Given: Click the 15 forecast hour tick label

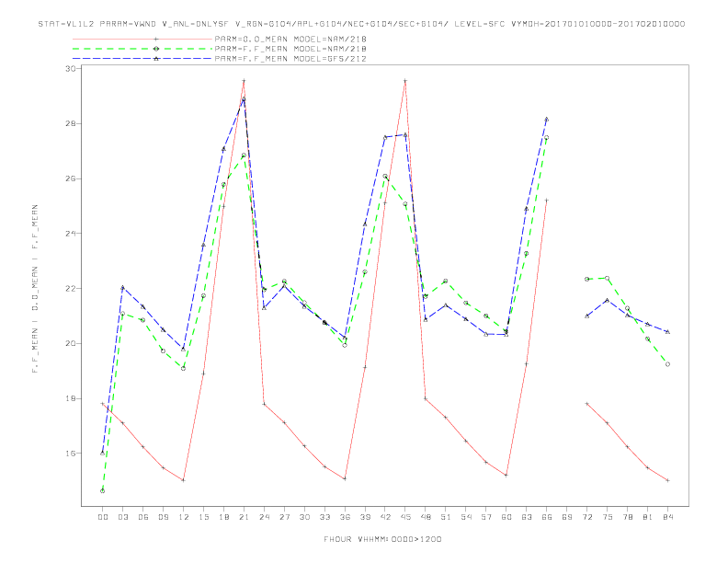Looking at the screenshot, I should coord(203,517).
